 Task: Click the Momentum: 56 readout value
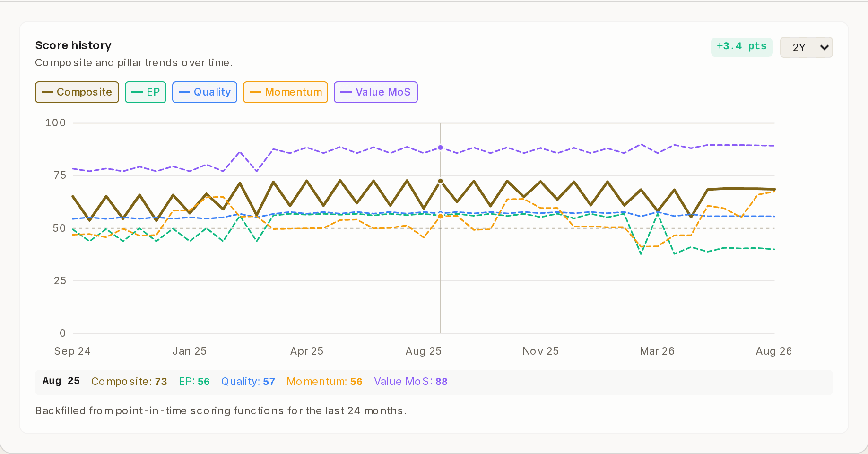[324, 382]
